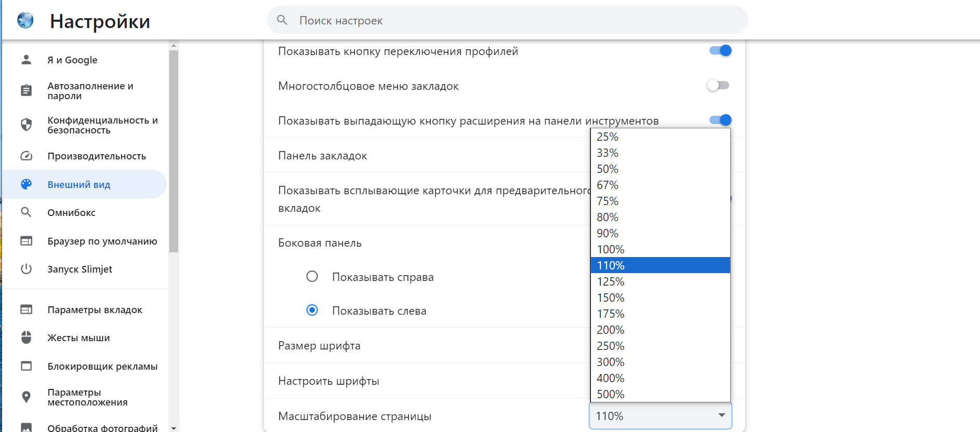Viewport: 980px width, 432px height.
Task: Pick 90% from the zoom options
Action: [608, 233]
